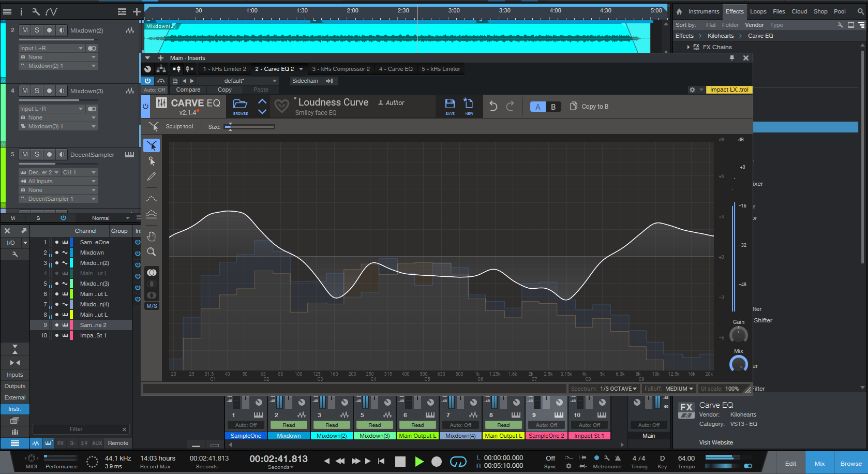Select the Sculpt tool in Carve EQ
The image size is (868, 474).
point(152,145)
